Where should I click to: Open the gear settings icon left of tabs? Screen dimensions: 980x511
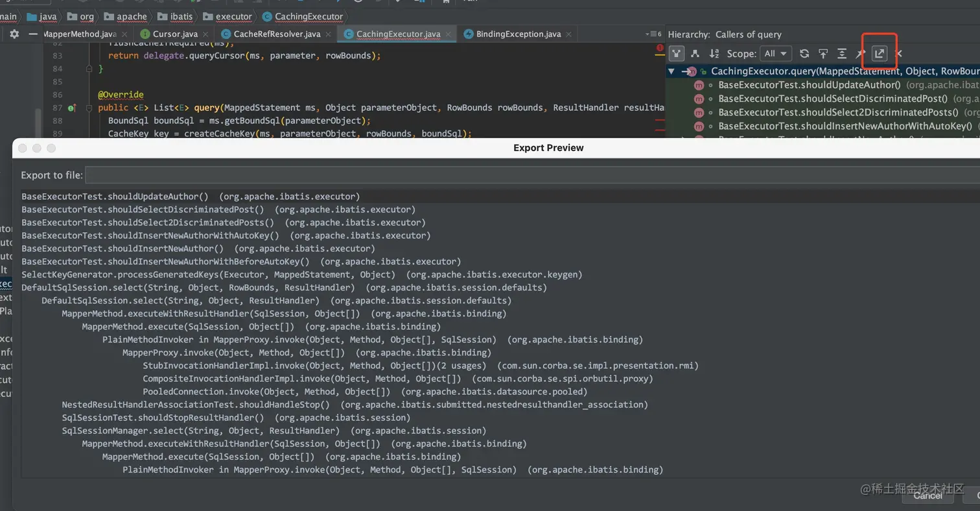coord(14,34)
